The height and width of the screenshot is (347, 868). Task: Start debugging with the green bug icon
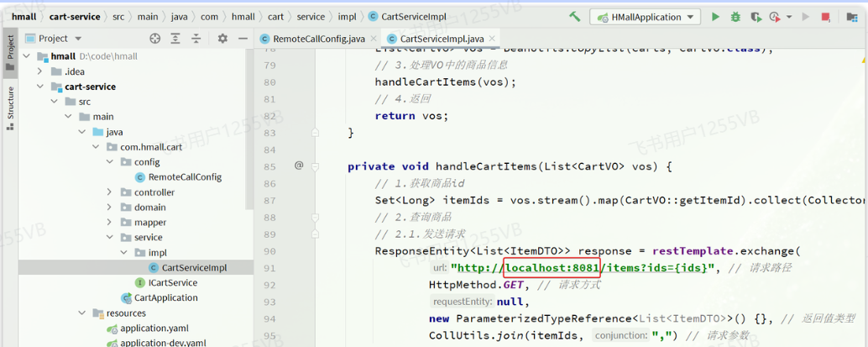(735, 17)
